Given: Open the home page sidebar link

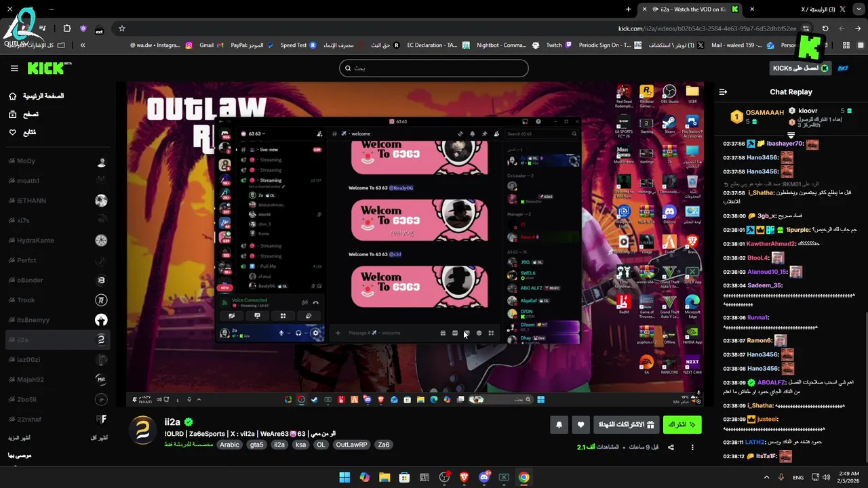Looking at the screenshot, I should pos(37,96).
